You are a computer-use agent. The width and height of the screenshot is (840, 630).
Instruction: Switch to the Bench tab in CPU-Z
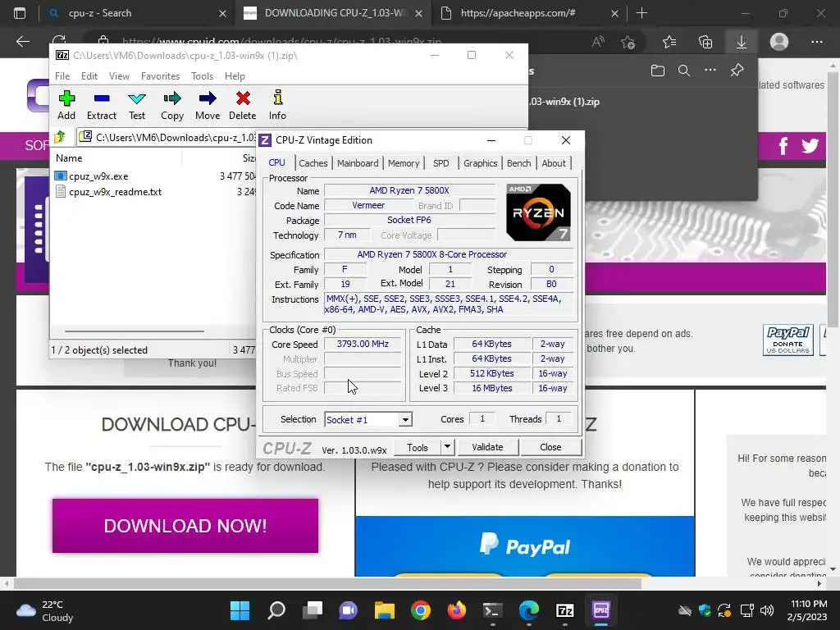[518, 163]
